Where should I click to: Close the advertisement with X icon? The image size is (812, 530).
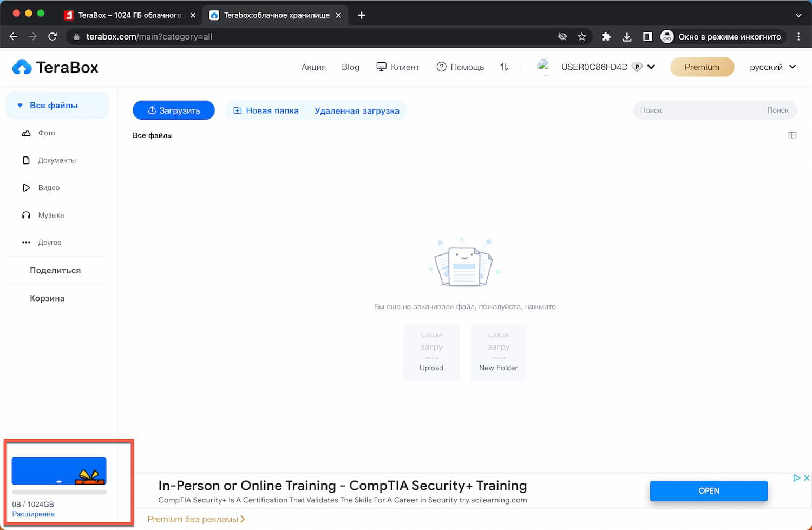[x=807, y=478]
